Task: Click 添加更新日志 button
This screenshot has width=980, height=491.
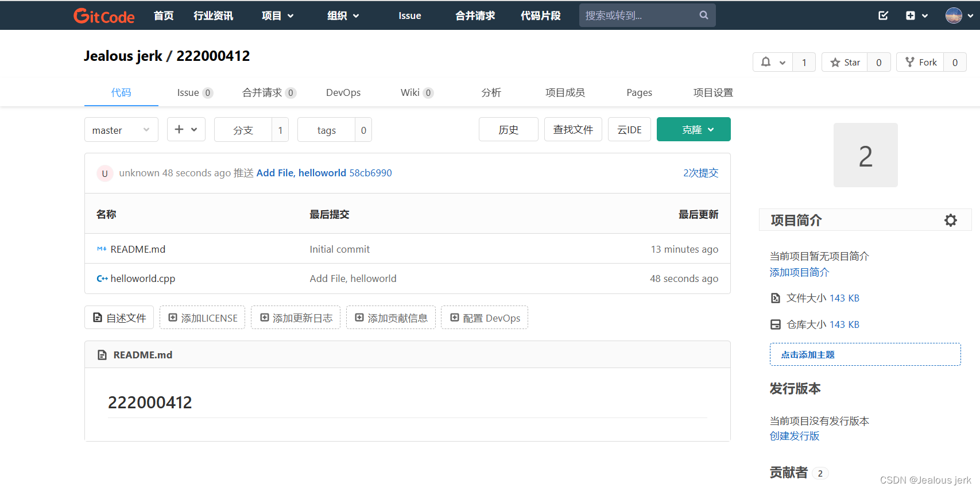Action: 296,318
